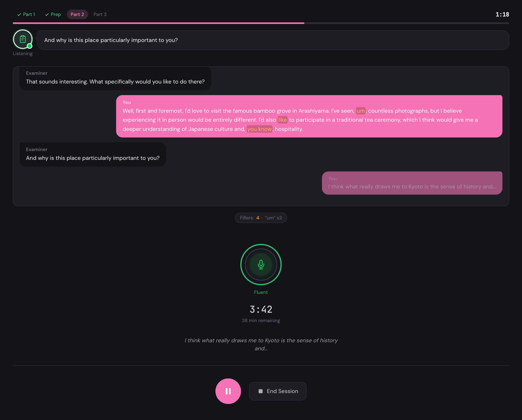This screenshot has height=420, width=522.
Task: Click the green checkmark beside Part 1
Action: [x=19, y=15]
